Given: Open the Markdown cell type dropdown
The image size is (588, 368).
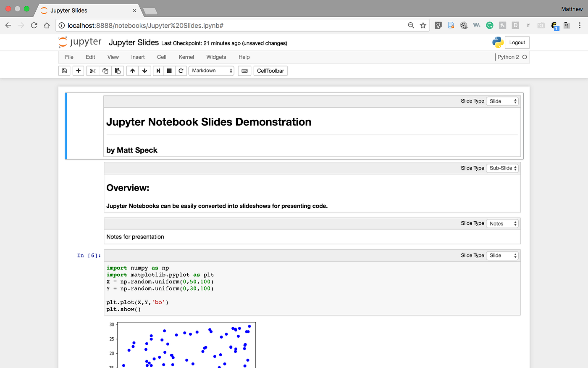Looking at the screenshot, I should tap(211, 71).
